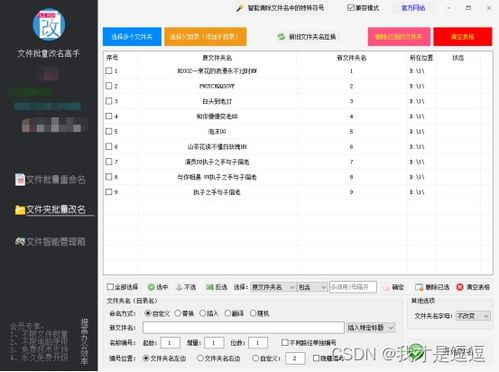Click the 确定 confirm icon
499x372 pixels.
tap(386, 287)
